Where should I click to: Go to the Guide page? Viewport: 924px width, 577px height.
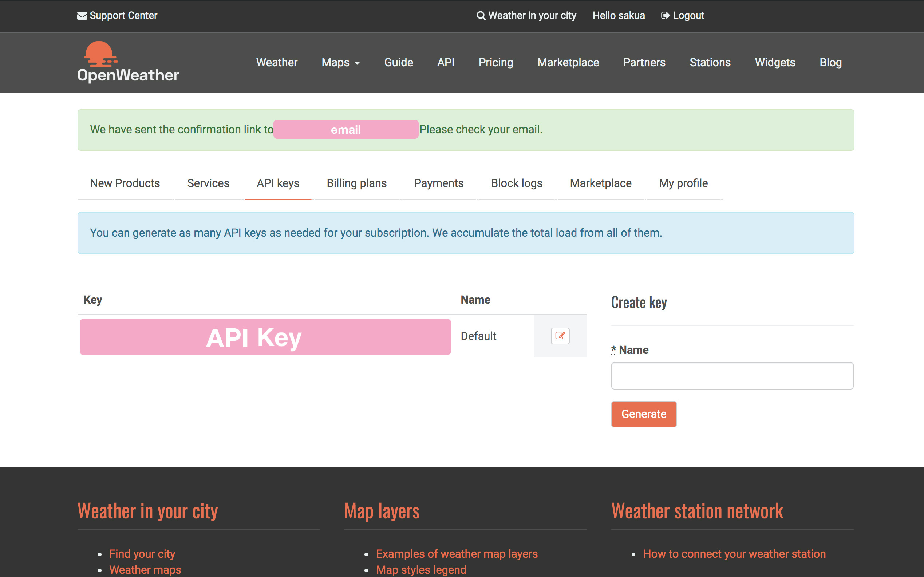tap(398, 62)
